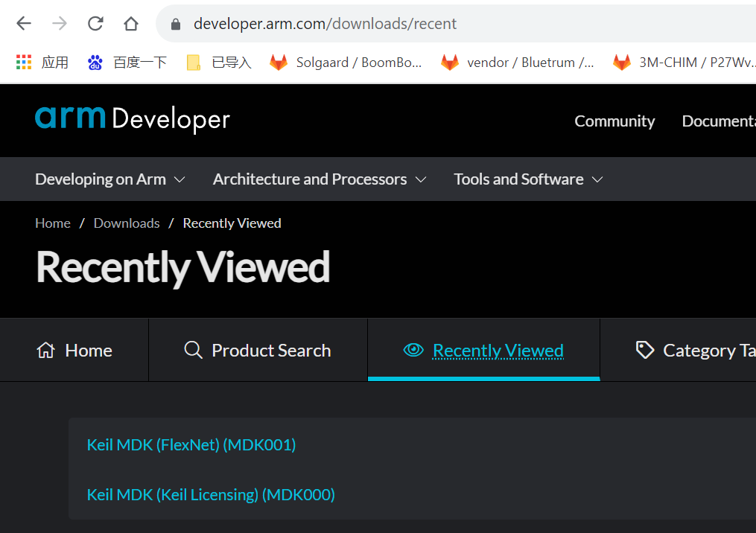Open the 应用 apps grid bookmark
The width and height of the screenshot is (756, 533).
click(x=42, y=63)
